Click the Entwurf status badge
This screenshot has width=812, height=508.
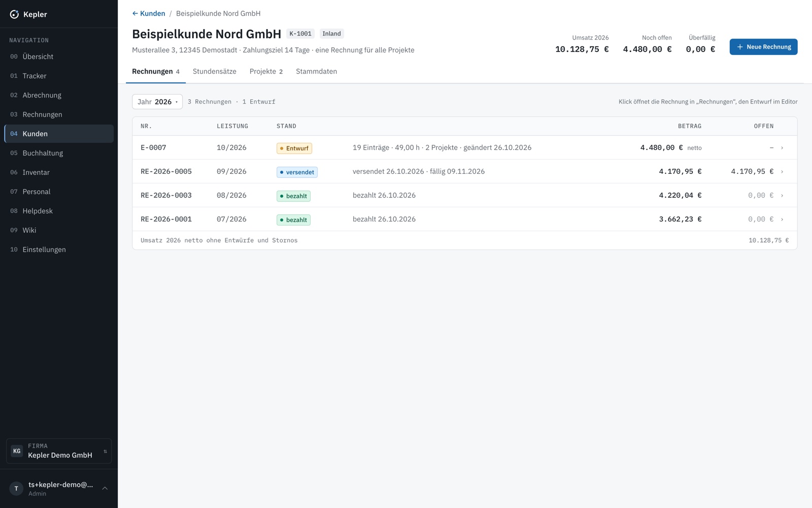click(x=294, y=148)
